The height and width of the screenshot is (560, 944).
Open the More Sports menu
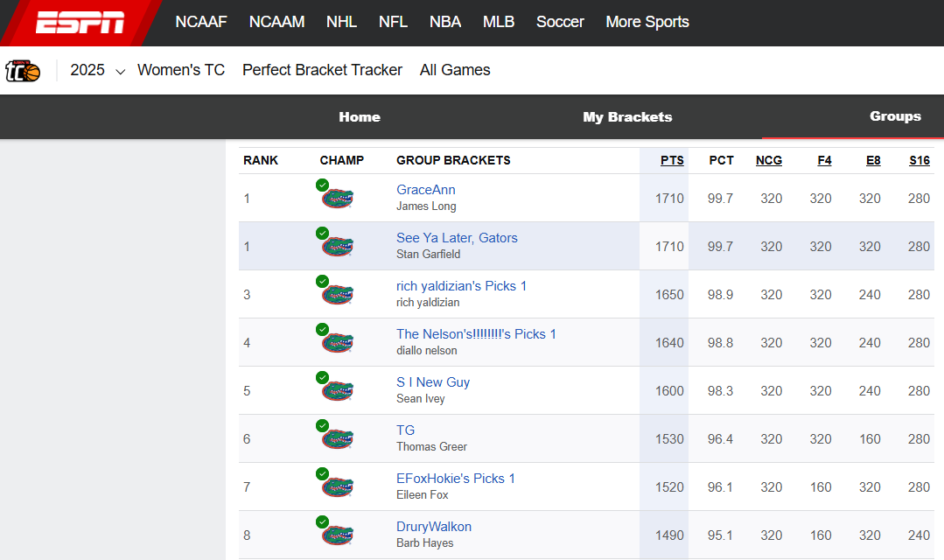point(647,22)
